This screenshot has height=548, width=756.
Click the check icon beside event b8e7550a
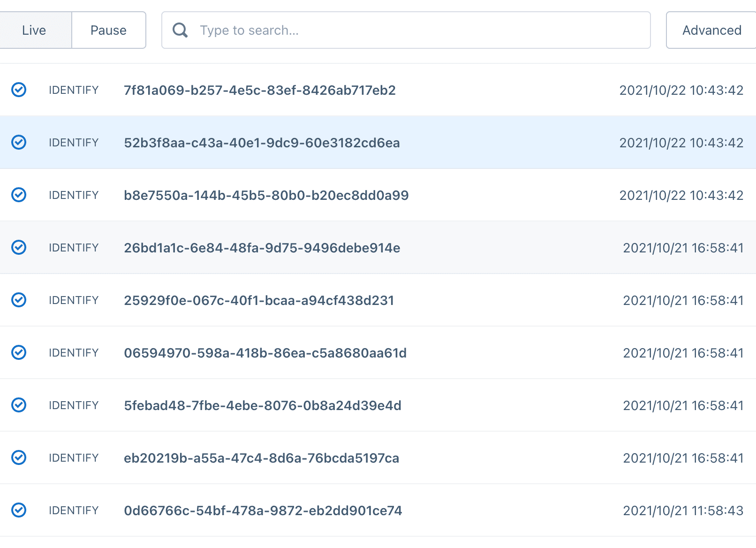19,195
